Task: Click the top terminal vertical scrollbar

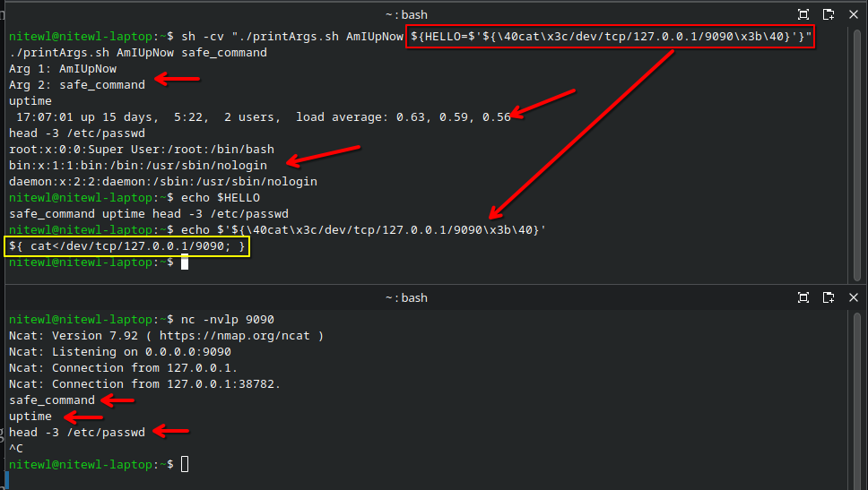Action: (x=856, y=155)
